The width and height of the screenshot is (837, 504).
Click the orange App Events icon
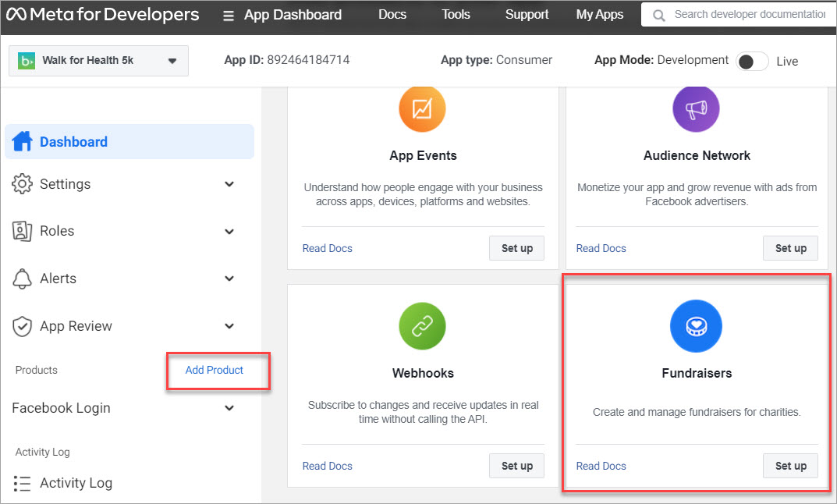pyautogui.click(x=422, y=108)
